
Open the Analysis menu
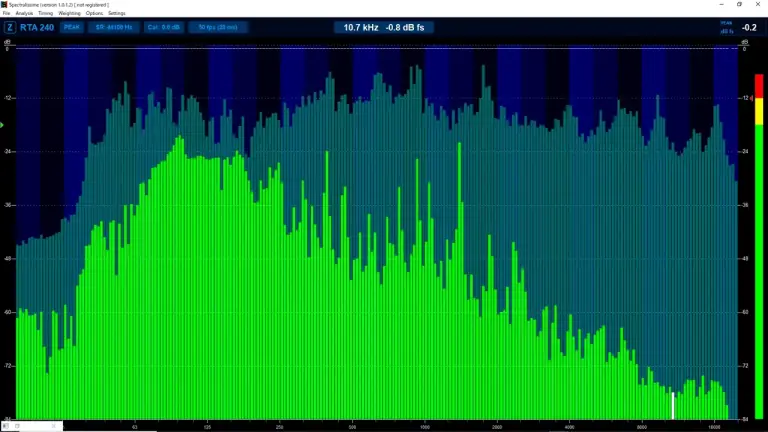24,13
